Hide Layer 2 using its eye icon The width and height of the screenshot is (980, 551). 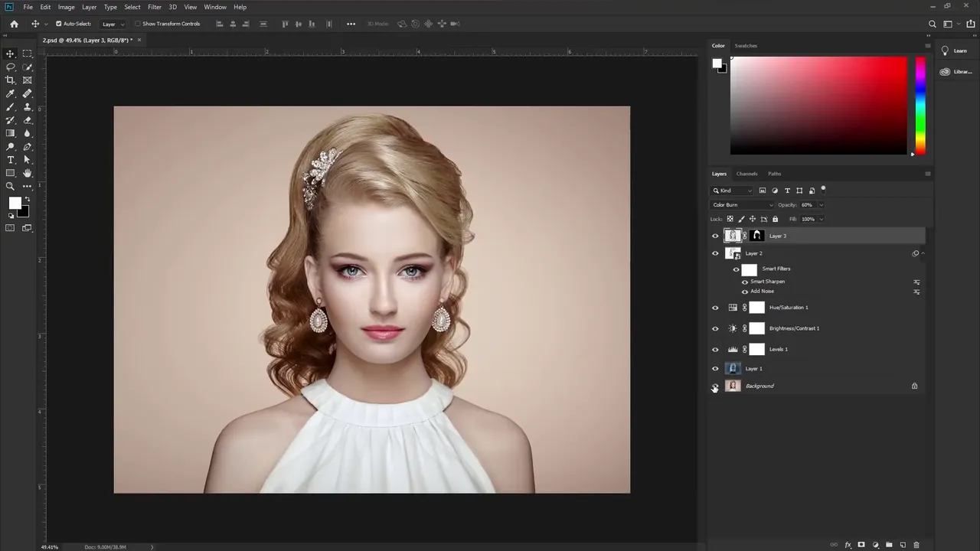715,253
